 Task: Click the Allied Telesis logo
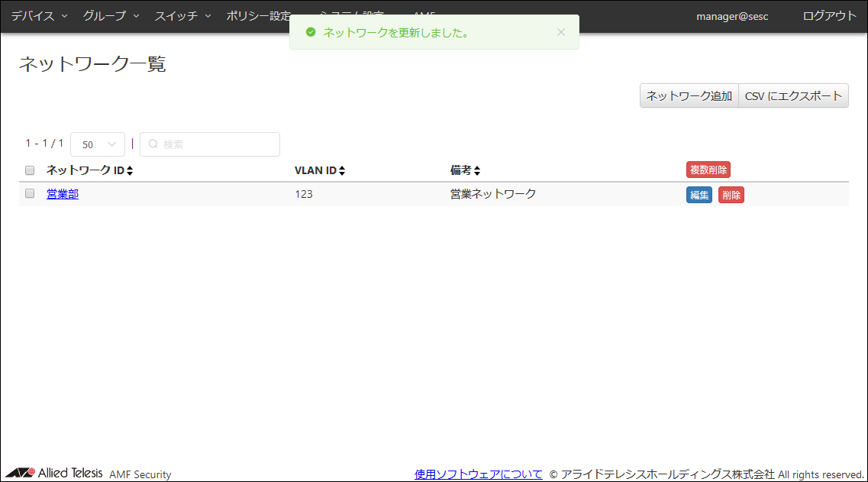pos(54,473)
